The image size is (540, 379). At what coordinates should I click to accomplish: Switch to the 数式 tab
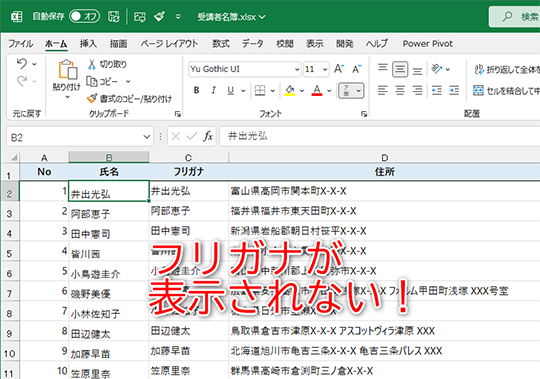pos(221,43)
